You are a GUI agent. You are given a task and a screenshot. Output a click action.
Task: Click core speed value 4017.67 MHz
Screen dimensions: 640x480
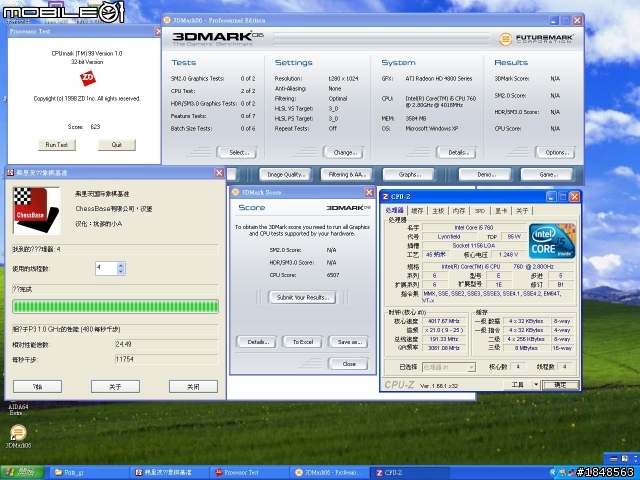pos(443,321)
